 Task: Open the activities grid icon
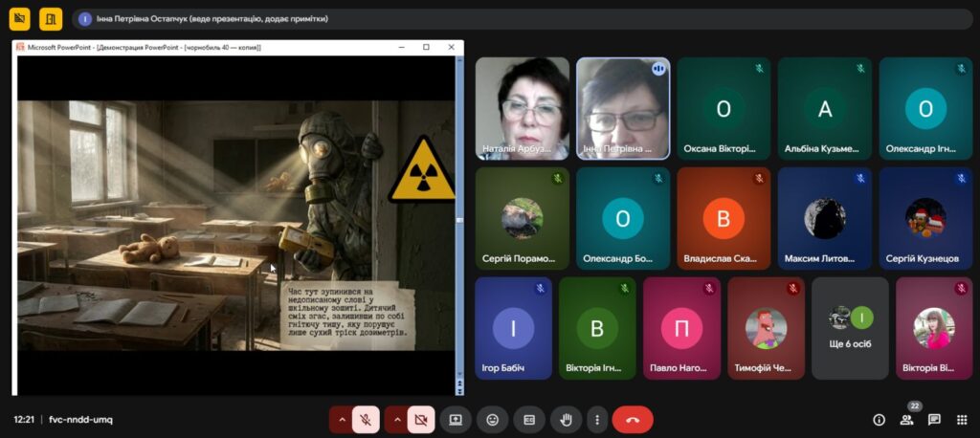coord(962,420)
